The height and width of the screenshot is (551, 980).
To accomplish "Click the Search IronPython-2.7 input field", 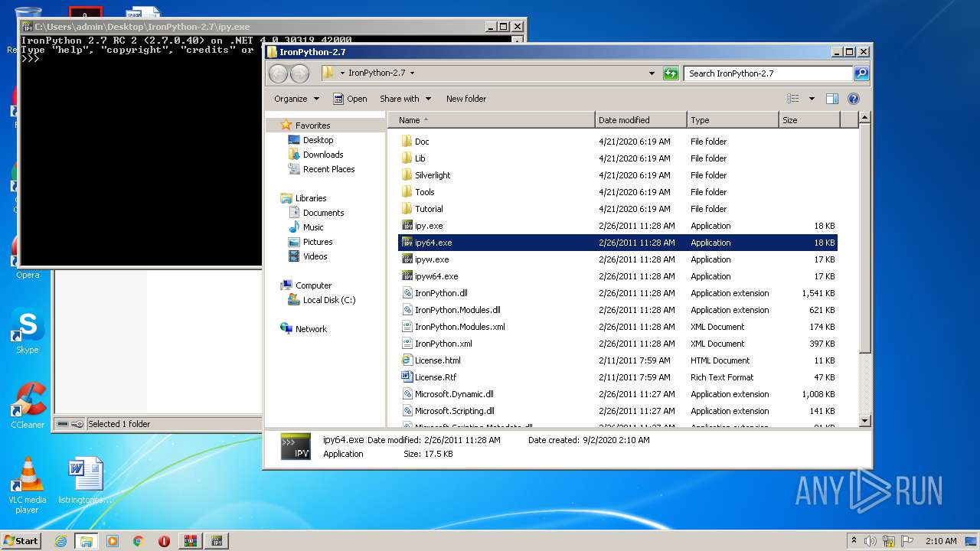I will coord(768,73).
